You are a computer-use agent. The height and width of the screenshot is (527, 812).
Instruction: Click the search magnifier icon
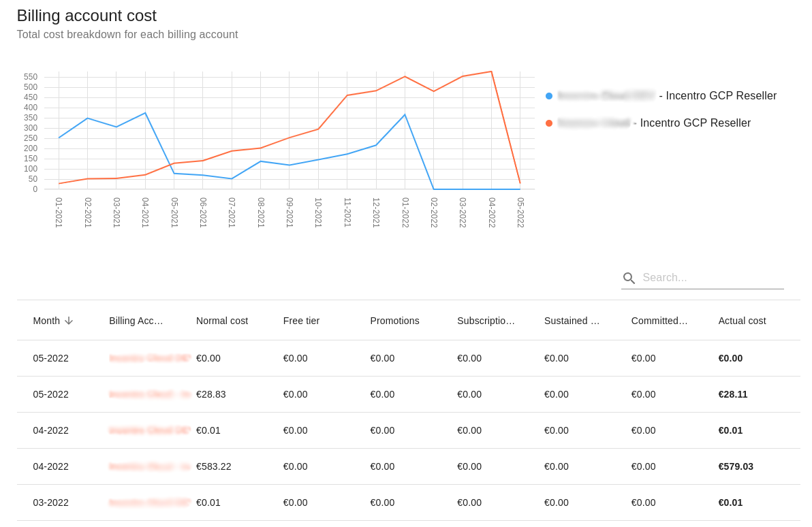click(x=629, y=278)
